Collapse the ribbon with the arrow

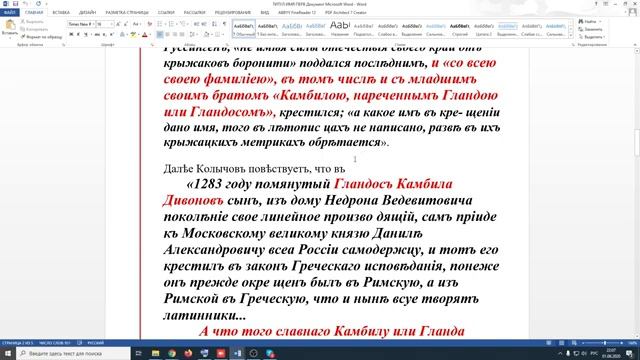pyautogui.click(x=635, y=44)
